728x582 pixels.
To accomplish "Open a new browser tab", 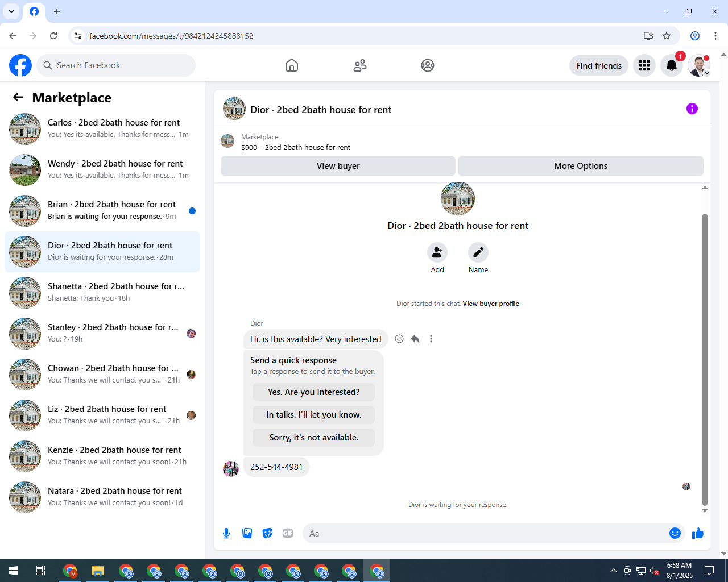I will [x=57, y=11].
